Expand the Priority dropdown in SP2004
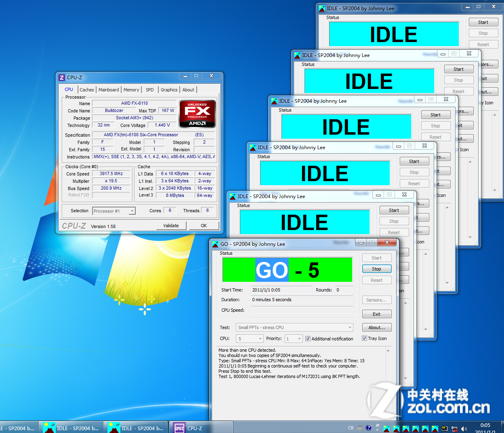 (x=299, y=339)
